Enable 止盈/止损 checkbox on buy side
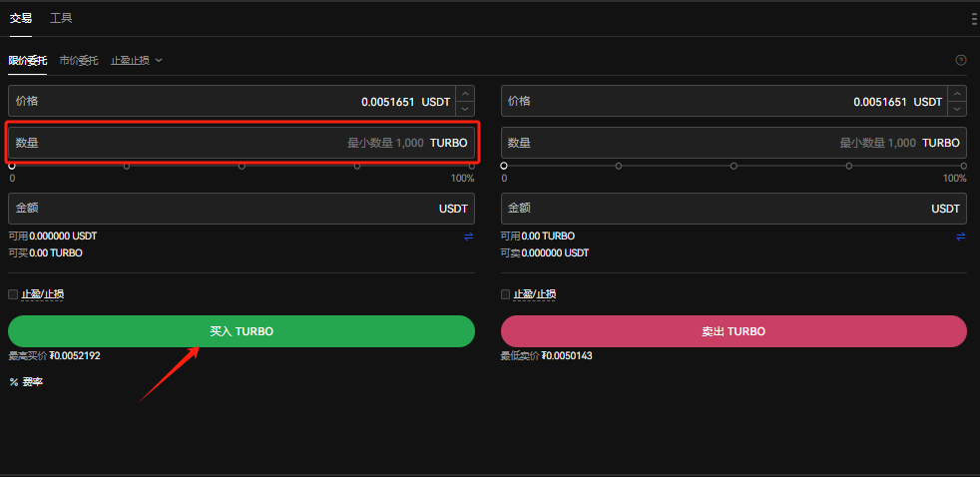This screenshot has width=980, height=477. 13,294
